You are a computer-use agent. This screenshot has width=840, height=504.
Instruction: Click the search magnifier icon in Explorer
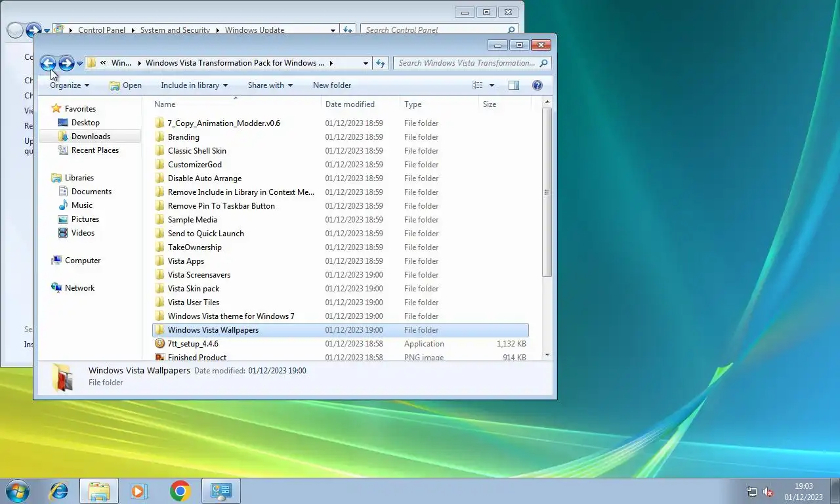click(543, 63)
